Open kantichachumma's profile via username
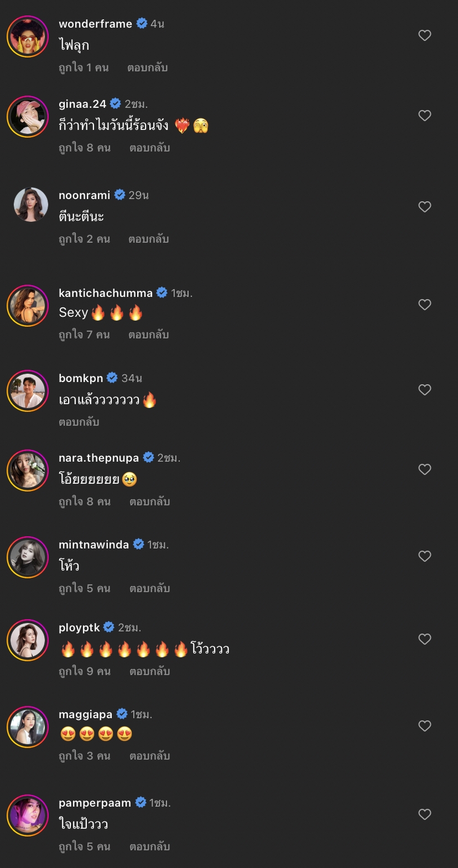 [x=106, y=293]
